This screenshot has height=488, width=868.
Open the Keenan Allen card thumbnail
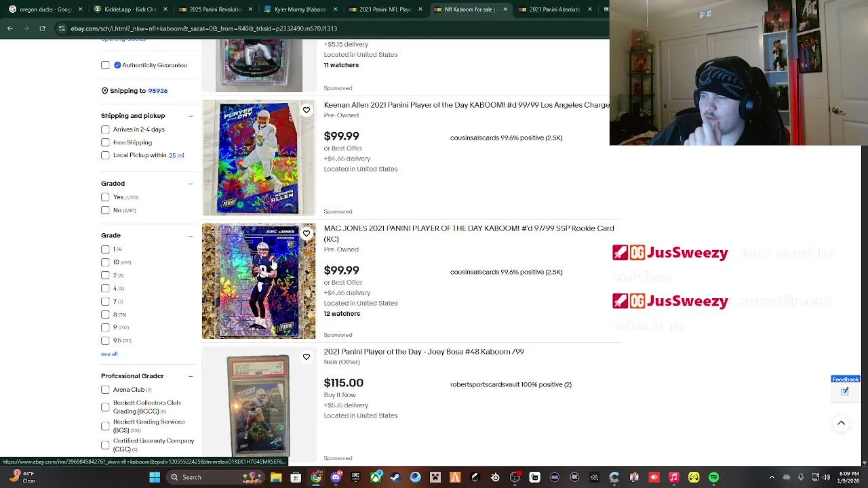(x=259, y=158)
